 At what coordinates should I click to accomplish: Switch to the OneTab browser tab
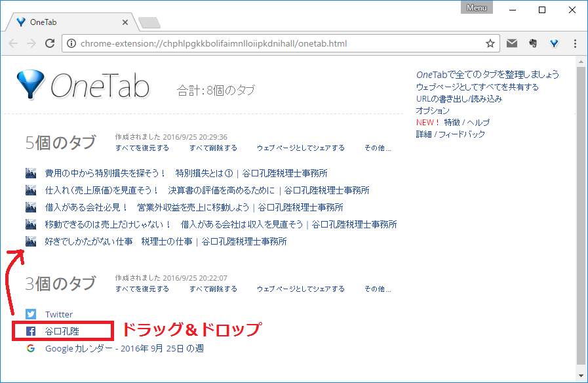(x=69, y=22)
